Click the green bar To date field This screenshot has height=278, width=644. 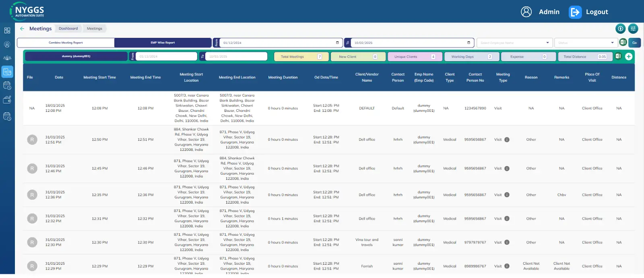[x=236, y=56]
